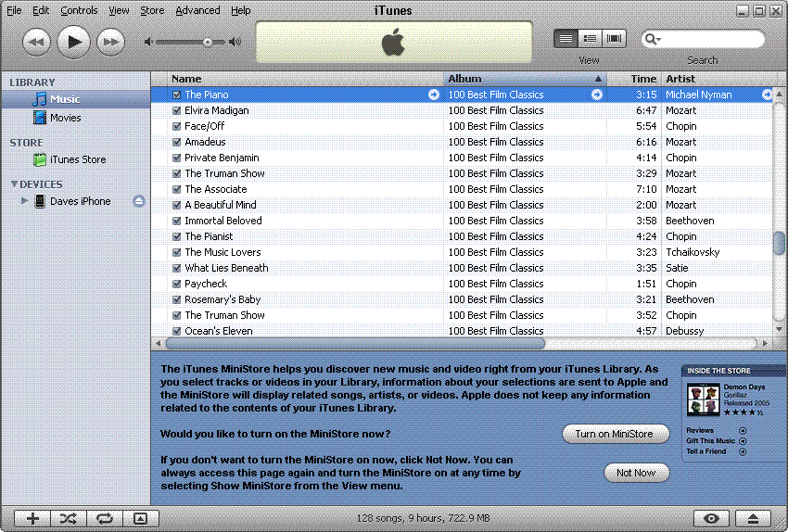Sort by the Name column header
This screenshot has height=532, width=788.
(x=305, y=79)
